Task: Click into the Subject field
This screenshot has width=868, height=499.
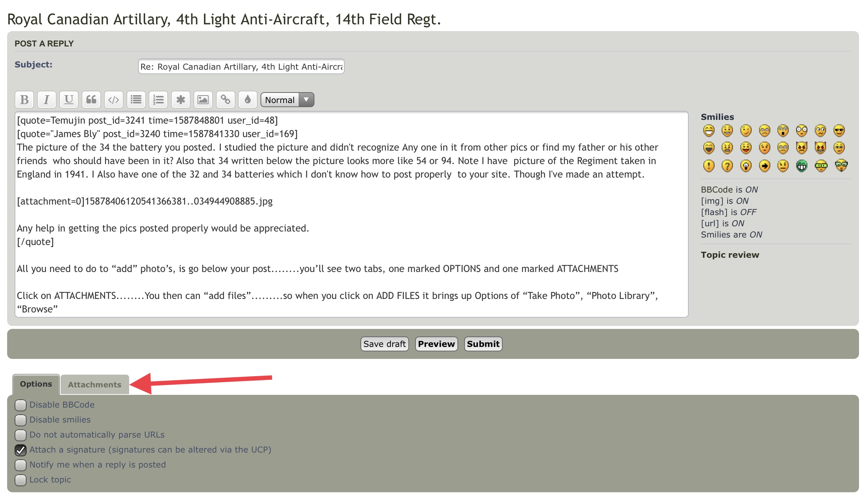Action: pos(241,67)
